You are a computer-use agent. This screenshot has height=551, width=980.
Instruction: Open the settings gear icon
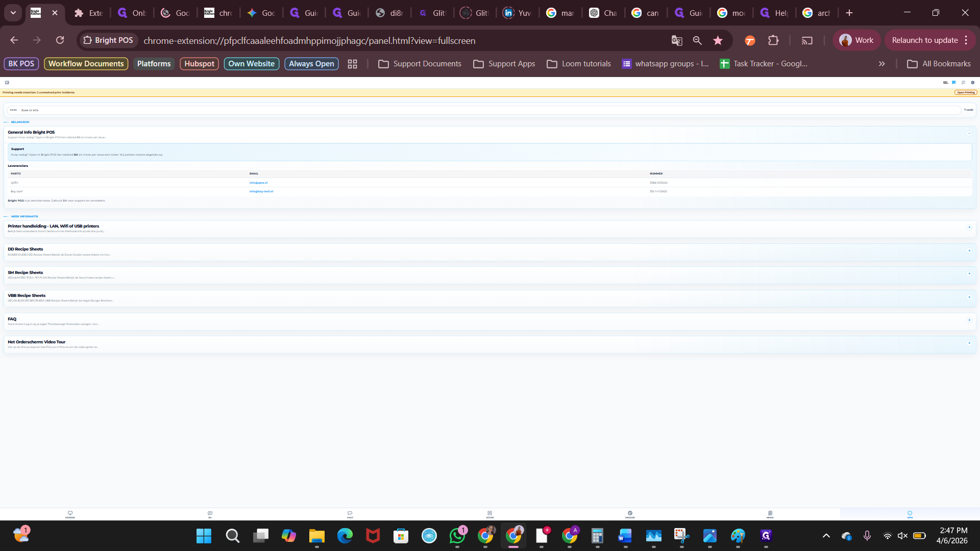pyautogui.click(x=972, y=82)
